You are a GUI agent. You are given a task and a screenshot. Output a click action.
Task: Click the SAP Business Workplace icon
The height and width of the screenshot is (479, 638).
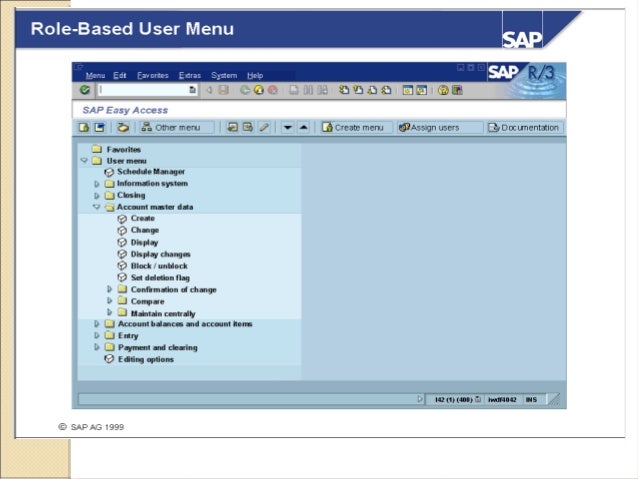[123, 127]
